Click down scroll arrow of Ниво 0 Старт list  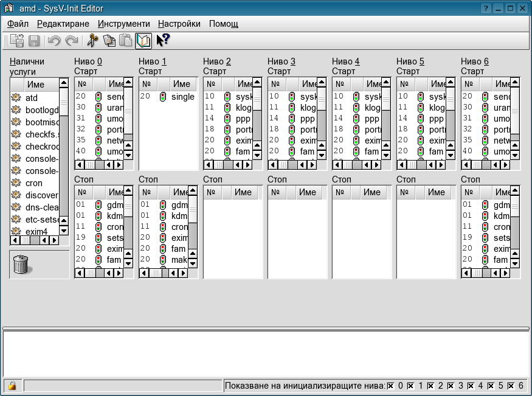(128, 155)
